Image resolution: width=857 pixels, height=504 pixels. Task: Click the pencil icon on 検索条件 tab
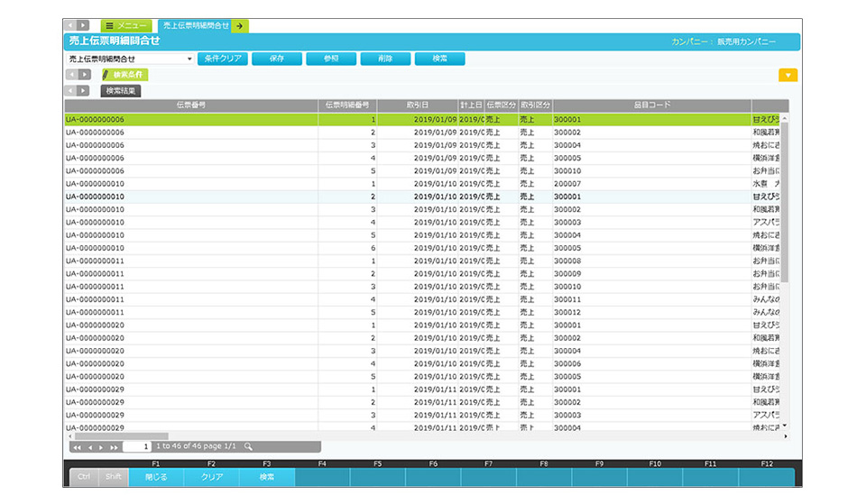[x=106, y=75]
